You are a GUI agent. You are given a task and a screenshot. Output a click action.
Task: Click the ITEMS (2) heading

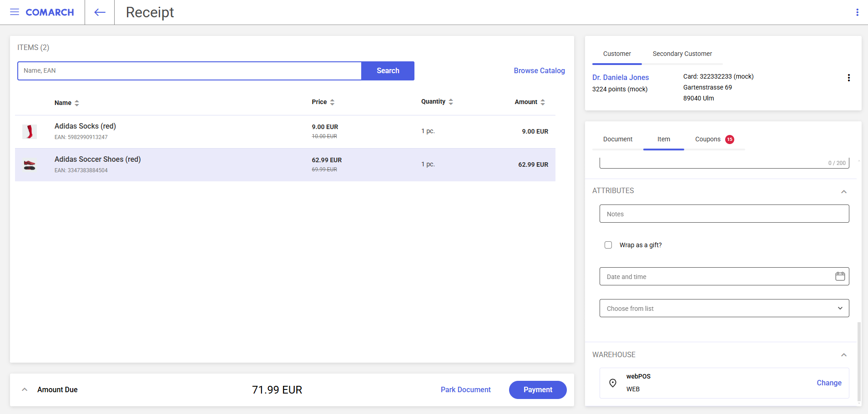(x=33, y=47)
